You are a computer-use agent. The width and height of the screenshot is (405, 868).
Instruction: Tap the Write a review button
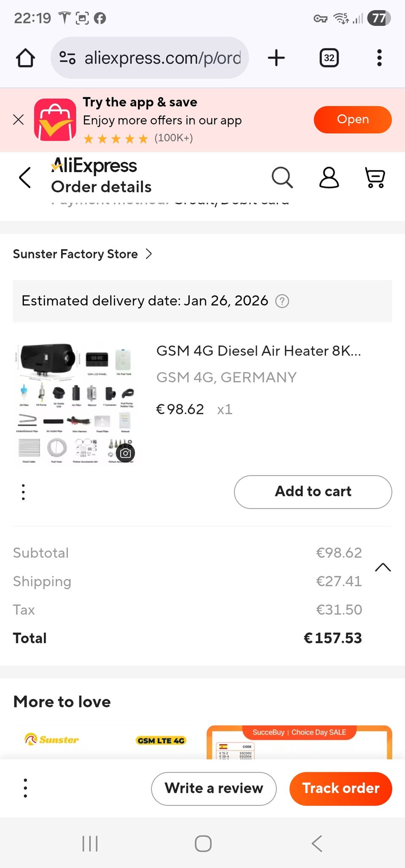coord(213,788)
